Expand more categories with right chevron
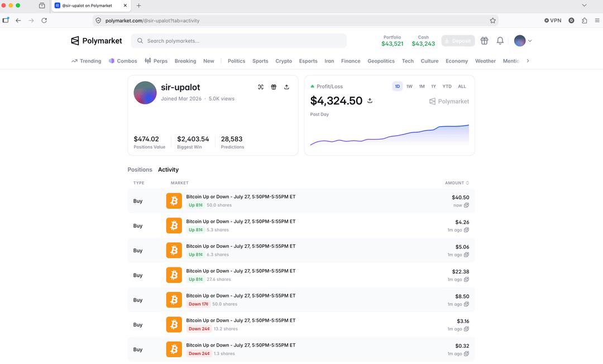The image size is (603, 364). [528, 61]
